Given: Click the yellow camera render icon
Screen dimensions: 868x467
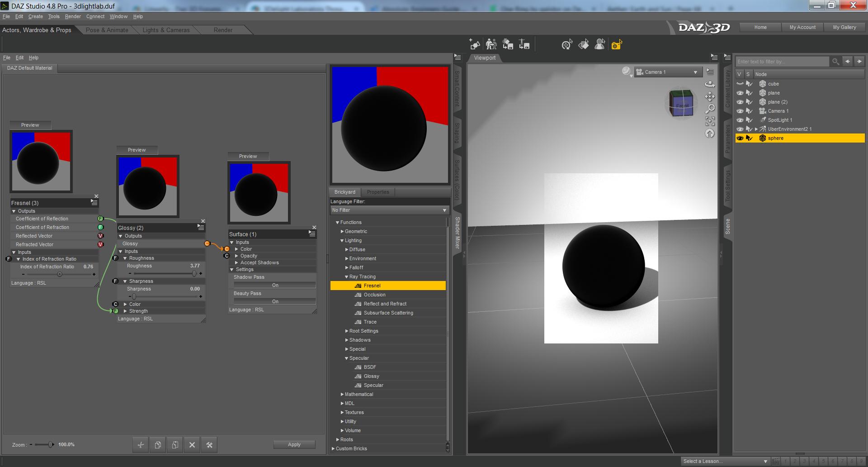Looking at the screenshot, I should tap(616, 44).
